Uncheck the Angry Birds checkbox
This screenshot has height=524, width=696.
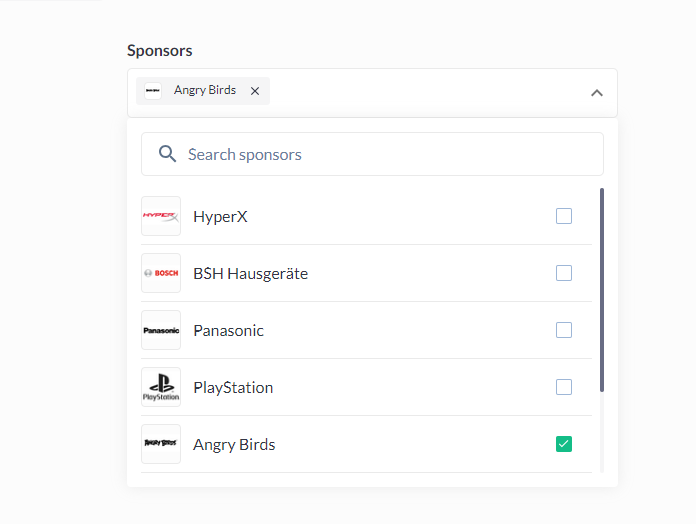pyautogui.click(x=564, y=444)
